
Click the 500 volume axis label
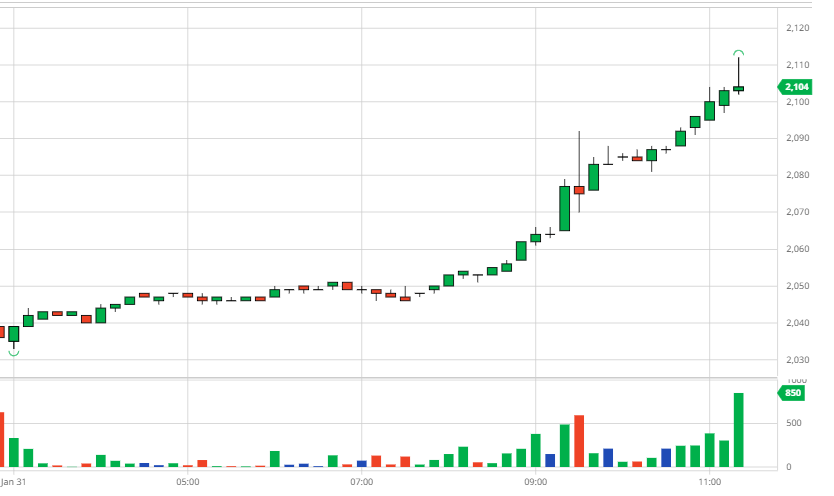click(794, 423)
